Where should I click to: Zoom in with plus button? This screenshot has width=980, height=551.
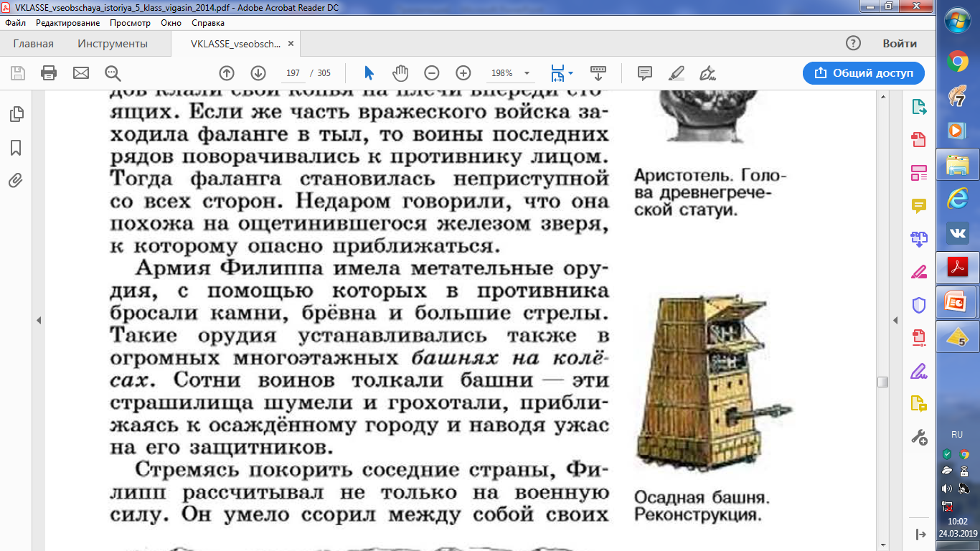coord(463,72)
